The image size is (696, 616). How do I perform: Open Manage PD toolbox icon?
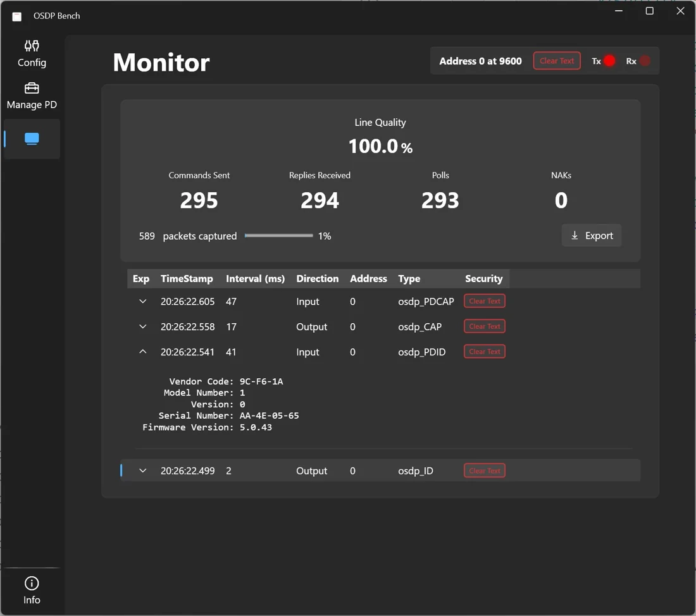[x=32, y=88]
